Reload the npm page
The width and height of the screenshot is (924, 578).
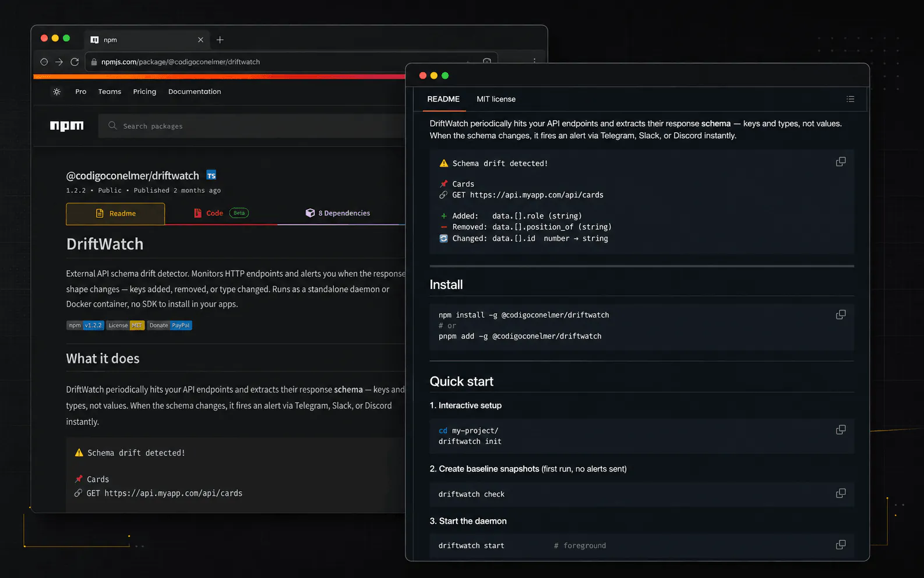coord(75,62)
